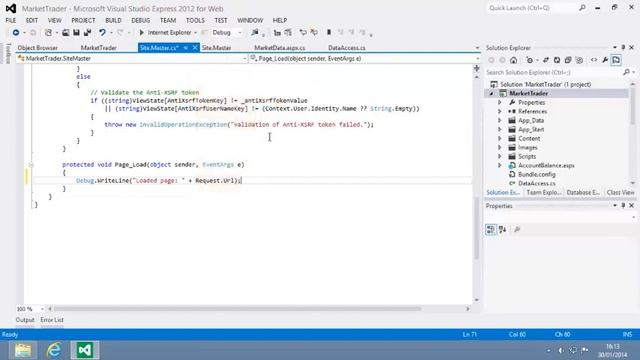Screen dimensions: 640x360
Task: Open the Debug configuration dropdown
Action: click(x=240, y=33)
